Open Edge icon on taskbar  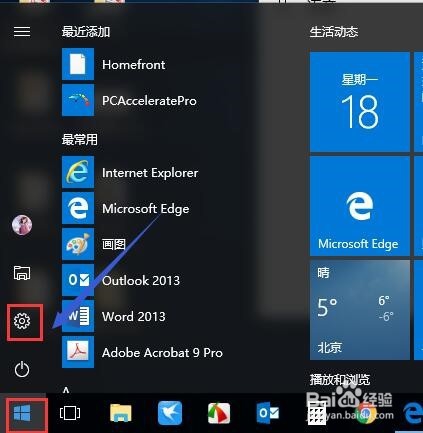click(413, 413)
